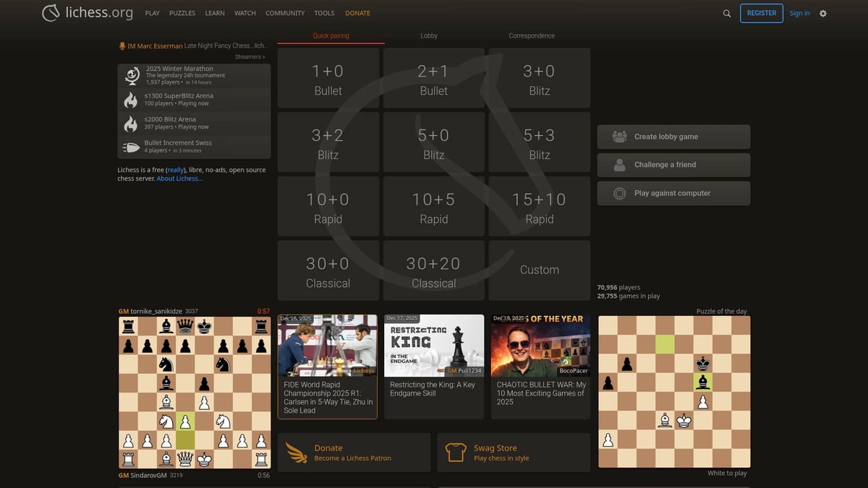Click the Sign in link
Image resolution: width=868 pixels, height=488 pixels.
pyautogui.click(x=799, y=13)
